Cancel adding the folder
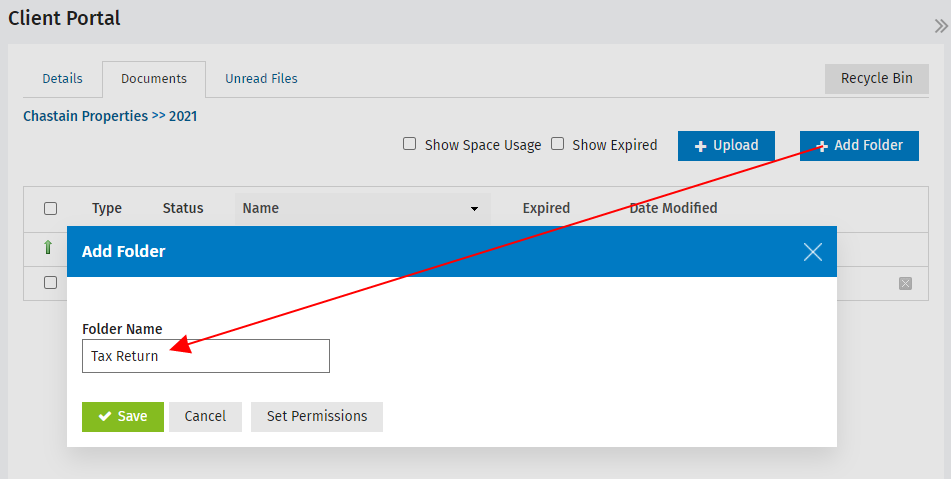The height and width of the screenshot is (479, 951). (205, 417)
